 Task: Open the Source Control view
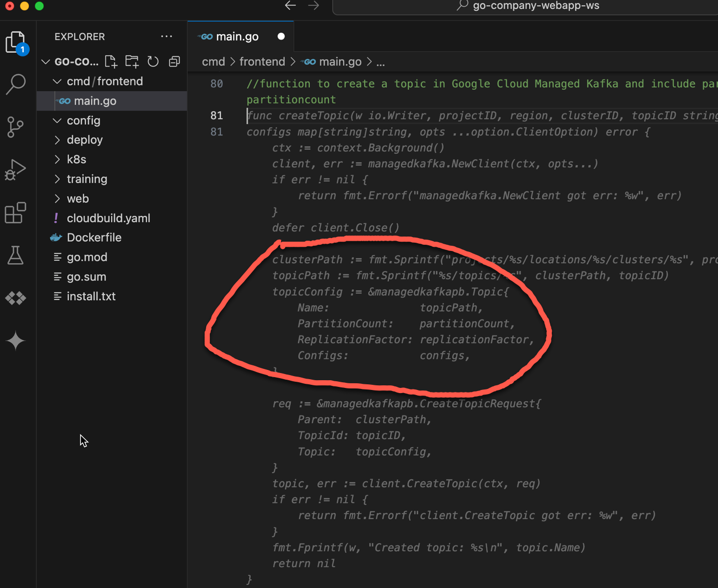point(15,127)
